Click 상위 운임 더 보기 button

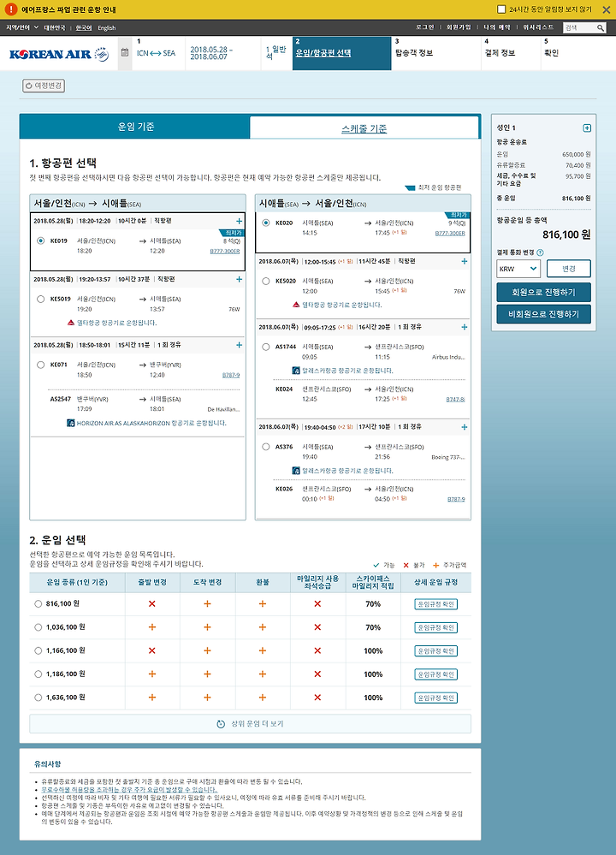(x=250, y=724)
